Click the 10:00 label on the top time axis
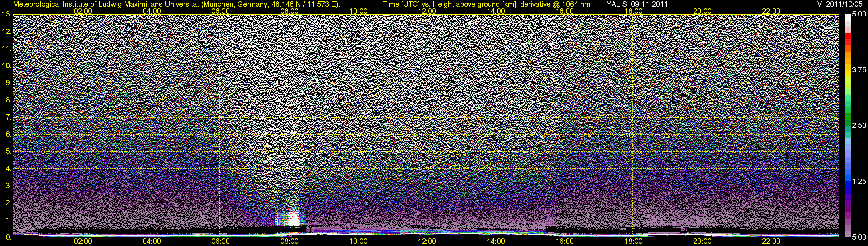 click(x=358, y=11)
